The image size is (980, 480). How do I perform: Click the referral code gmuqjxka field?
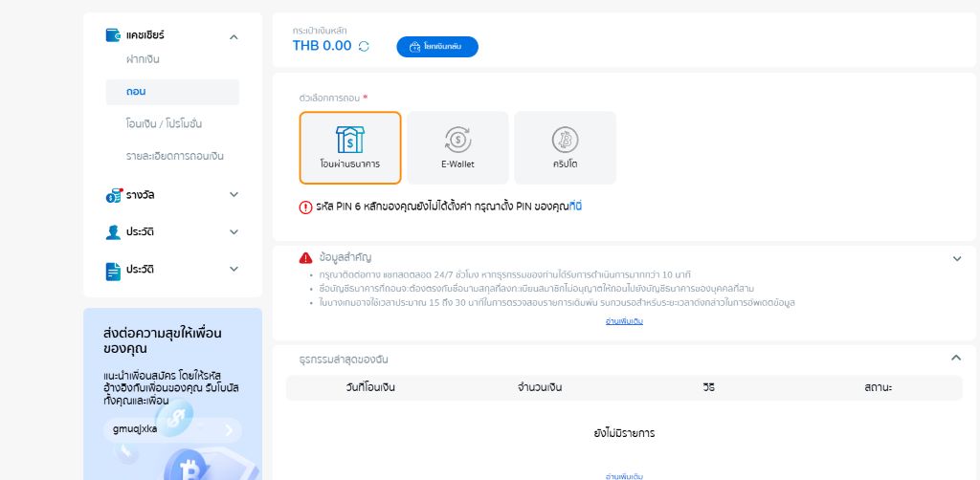(x=159, y=429)
